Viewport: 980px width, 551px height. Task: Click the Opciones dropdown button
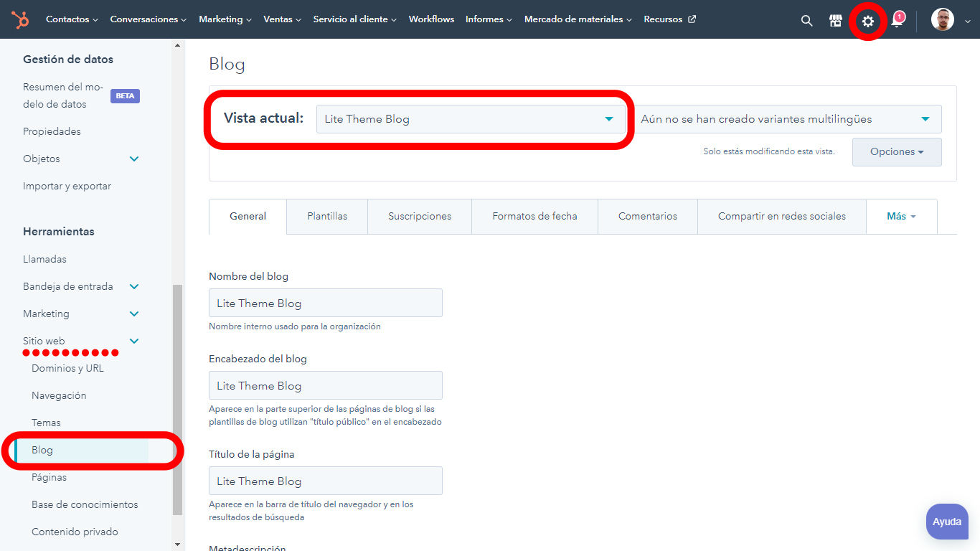897,152
